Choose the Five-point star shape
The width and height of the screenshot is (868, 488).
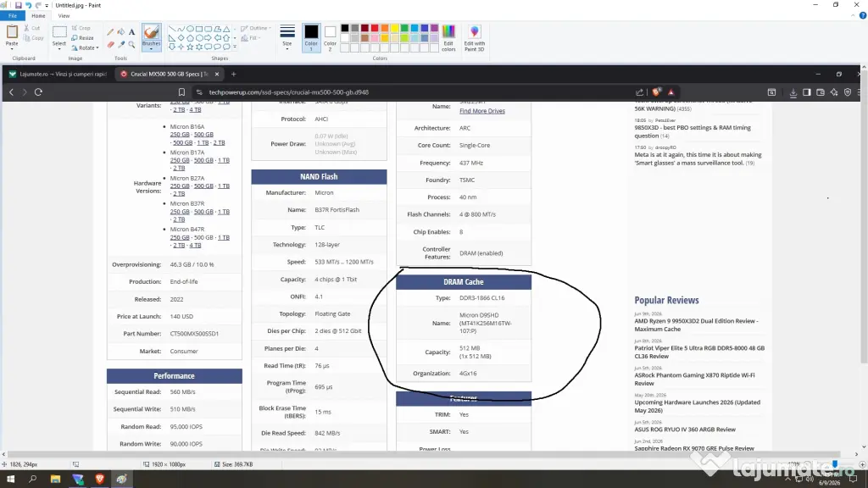[190, 47]
